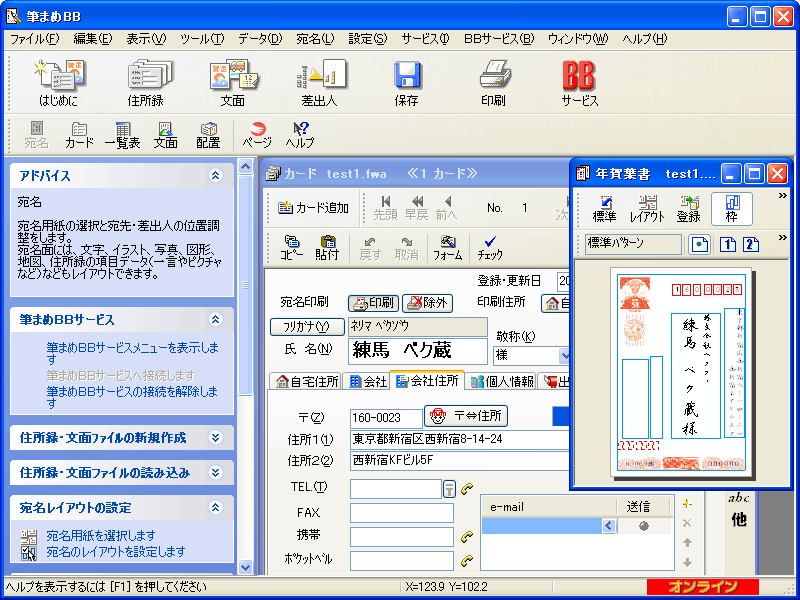The height and width of the screenshot is (600, 800).
Task: Run the チェック checkmark tool
Action: [x=490, y=248]
